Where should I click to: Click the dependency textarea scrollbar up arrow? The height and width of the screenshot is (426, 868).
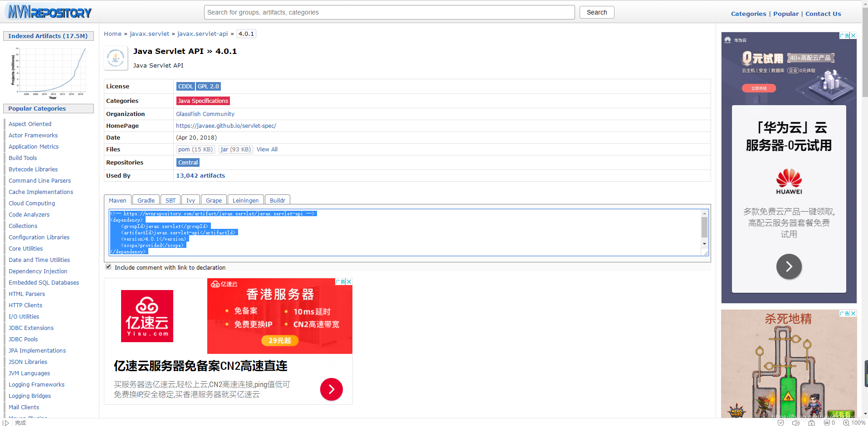click(x=704, y=213)
